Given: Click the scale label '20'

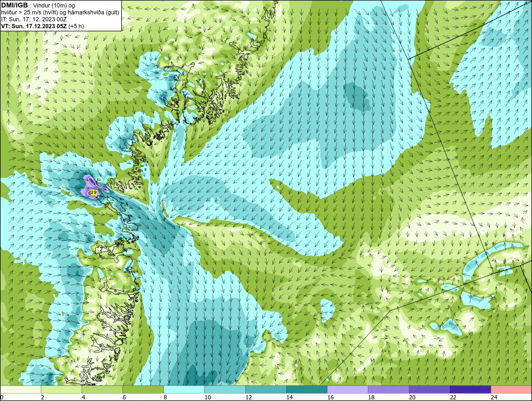Looking at the screenshot, I should (x=412, y=397).
